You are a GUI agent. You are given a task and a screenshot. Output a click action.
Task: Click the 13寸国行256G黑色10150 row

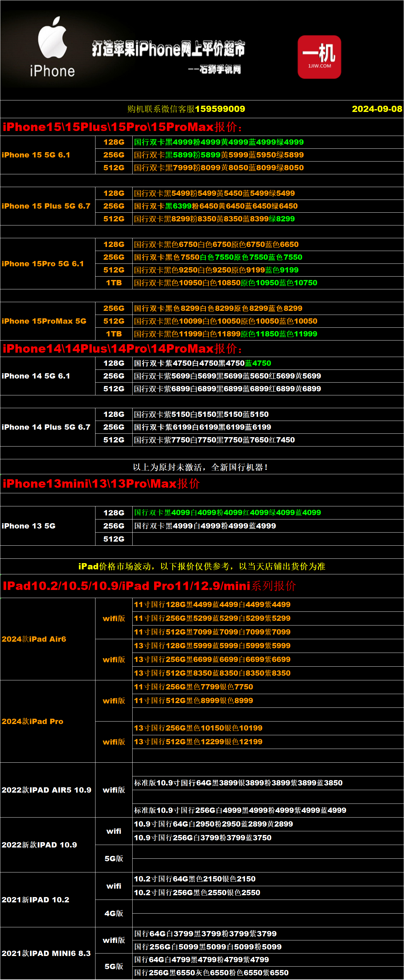pos(268,728)
